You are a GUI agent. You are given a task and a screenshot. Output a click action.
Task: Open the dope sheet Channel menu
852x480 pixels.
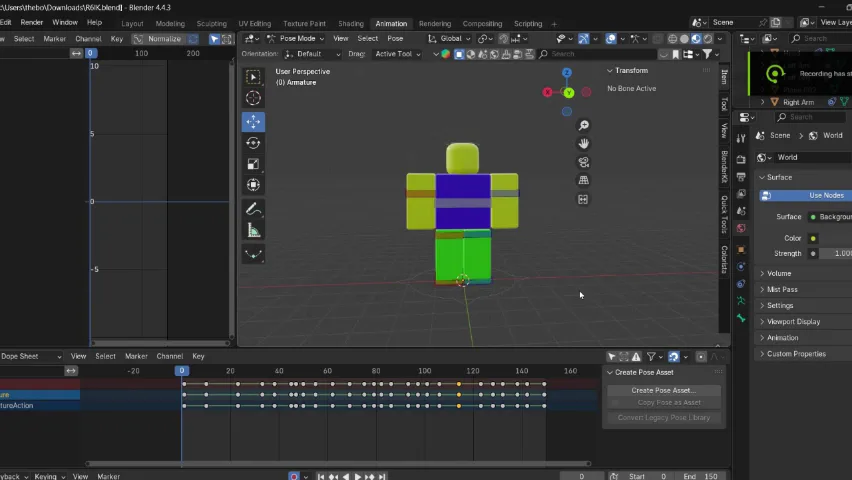pos(170,357)
